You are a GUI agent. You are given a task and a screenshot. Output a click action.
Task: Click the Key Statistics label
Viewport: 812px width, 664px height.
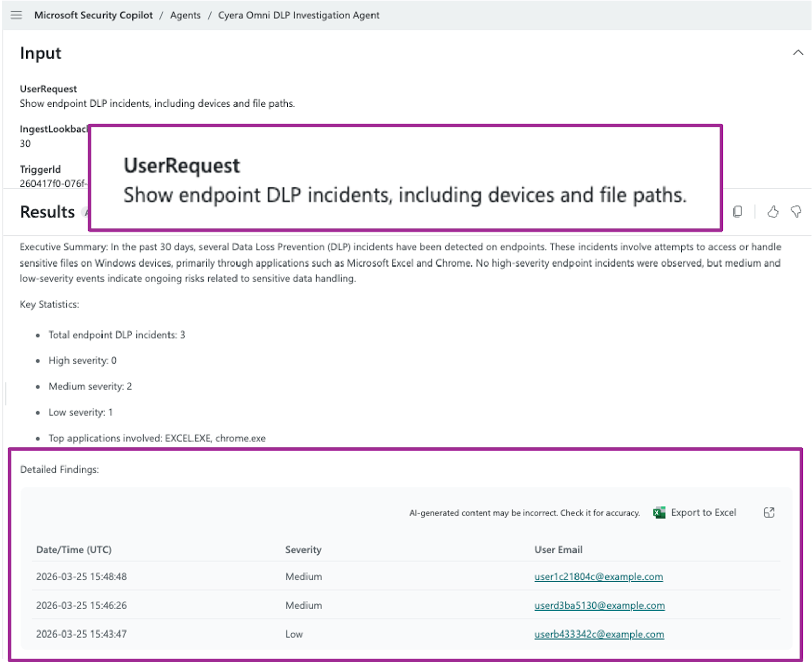49,304
